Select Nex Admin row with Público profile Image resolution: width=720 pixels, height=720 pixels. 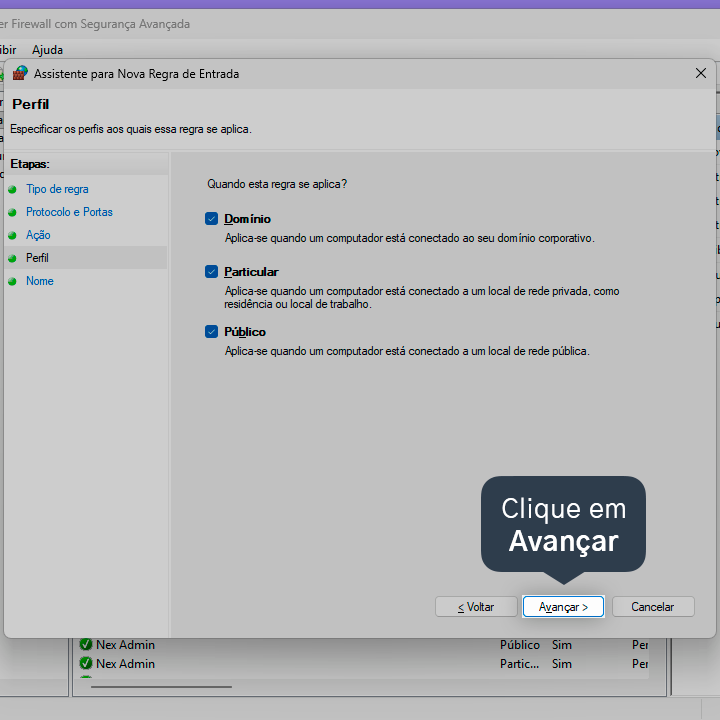pos(363,644)
